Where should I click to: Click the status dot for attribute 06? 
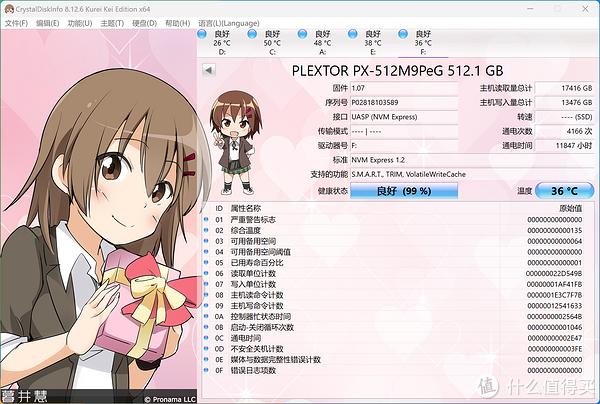click(206, 273)
